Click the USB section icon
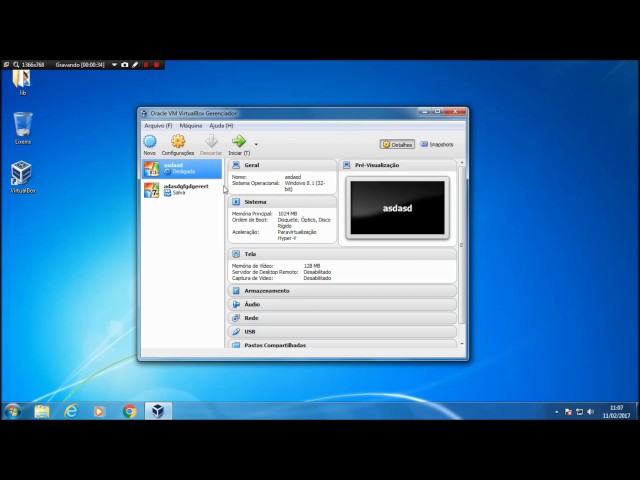The image size is (640, 480). click(236, 332)
